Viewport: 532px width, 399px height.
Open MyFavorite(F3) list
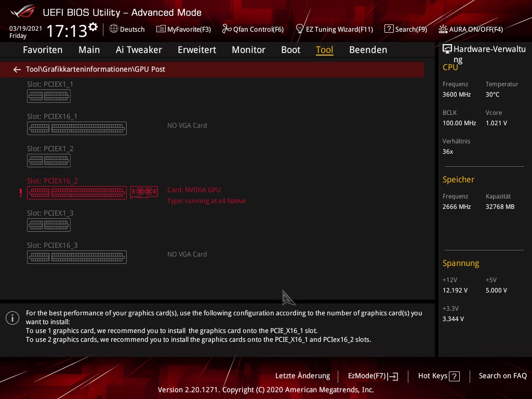183,29
